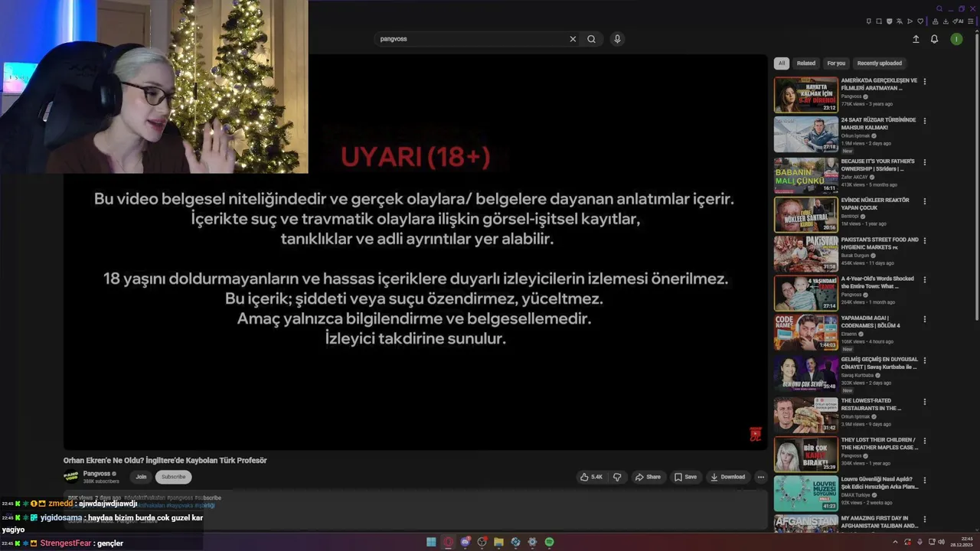Open 24 Saat Rüzgar Türbininde thumbnail
The width and height of the screenshot is (980, 551).
805,135
